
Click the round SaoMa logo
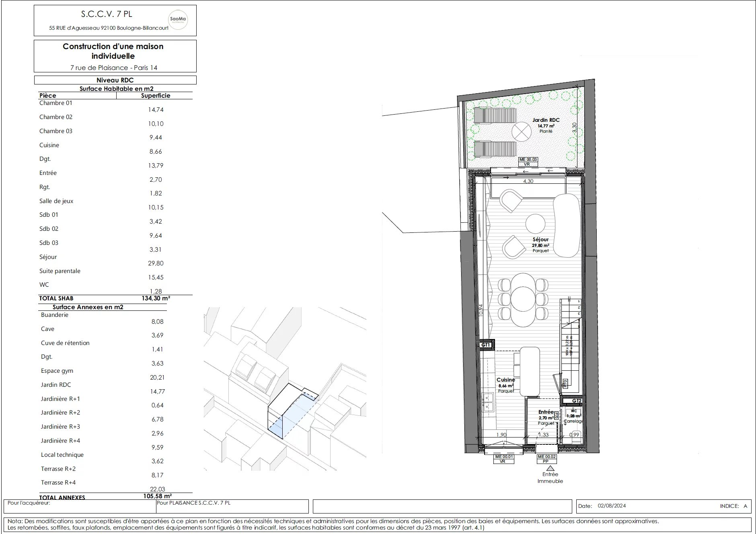tap(177, 20)
